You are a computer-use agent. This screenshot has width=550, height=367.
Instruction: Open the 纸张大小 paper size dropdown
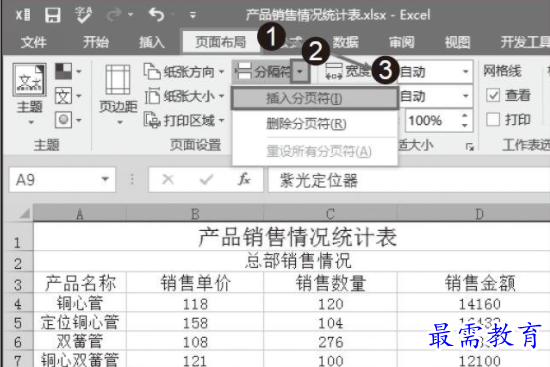[184, 96]
